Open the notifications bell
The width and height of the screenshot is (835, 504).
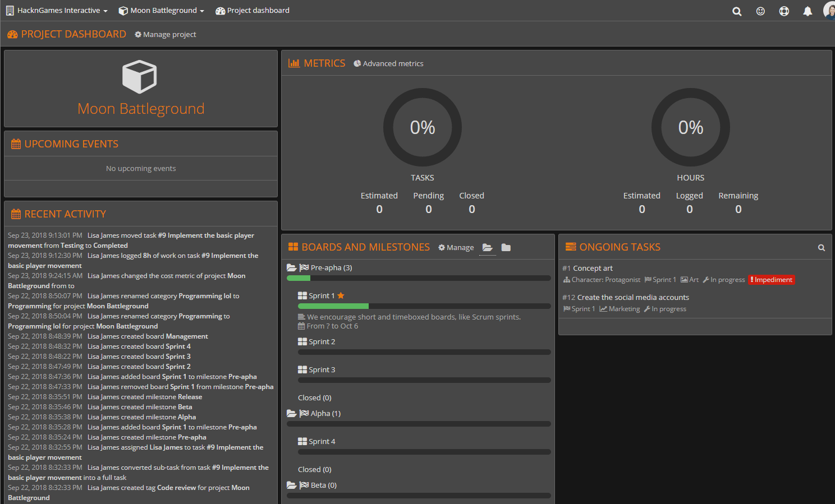(808, 11)
